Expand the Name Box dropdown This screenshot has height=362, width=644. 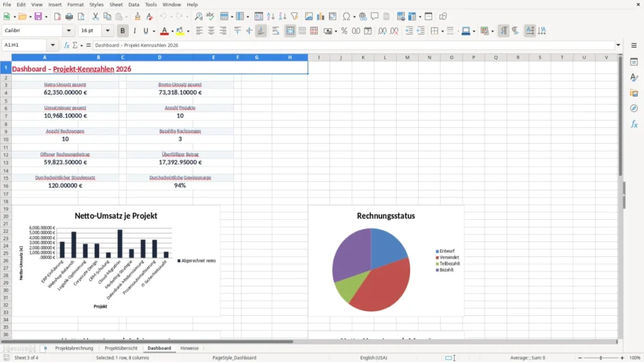tap(53, 45)
